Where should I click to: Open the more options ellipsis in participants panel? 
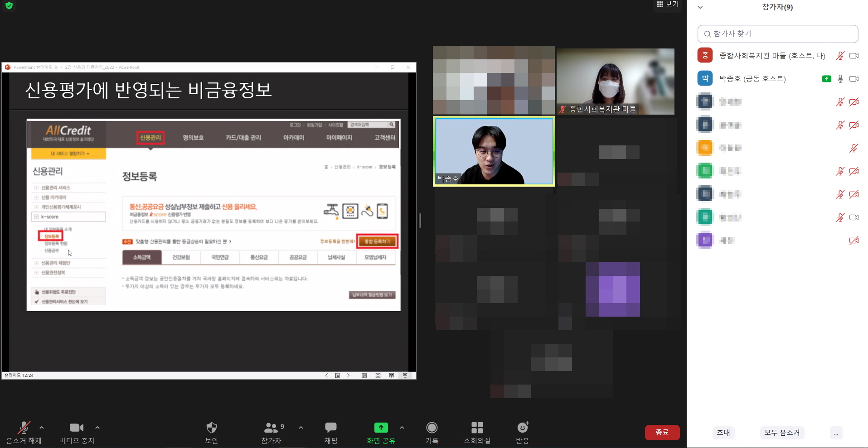point(836,433)
